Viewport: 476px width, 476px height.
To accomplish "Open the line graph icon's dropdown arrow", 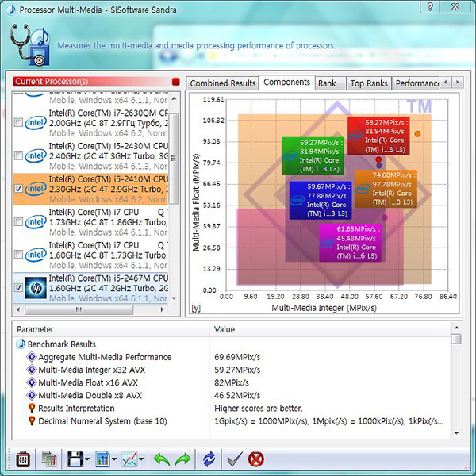I will [x=141, y=459].
